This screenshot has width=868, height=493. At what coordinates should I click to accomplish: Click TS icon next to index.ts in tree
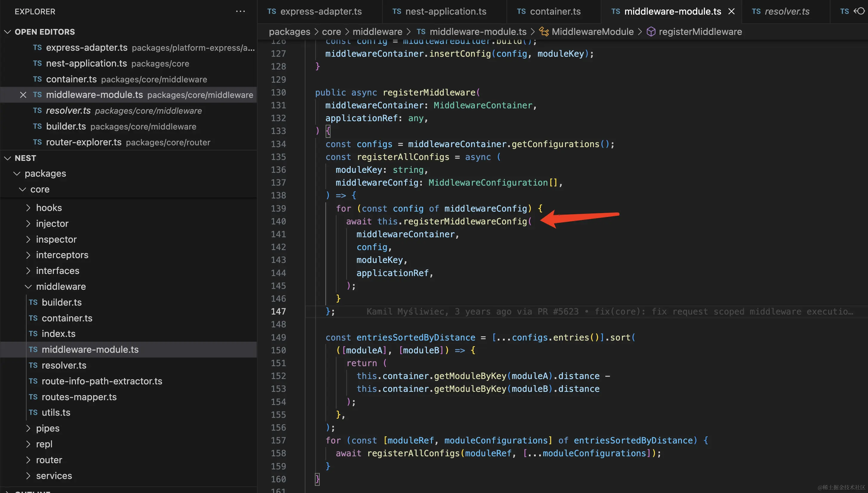click(33, 334)
